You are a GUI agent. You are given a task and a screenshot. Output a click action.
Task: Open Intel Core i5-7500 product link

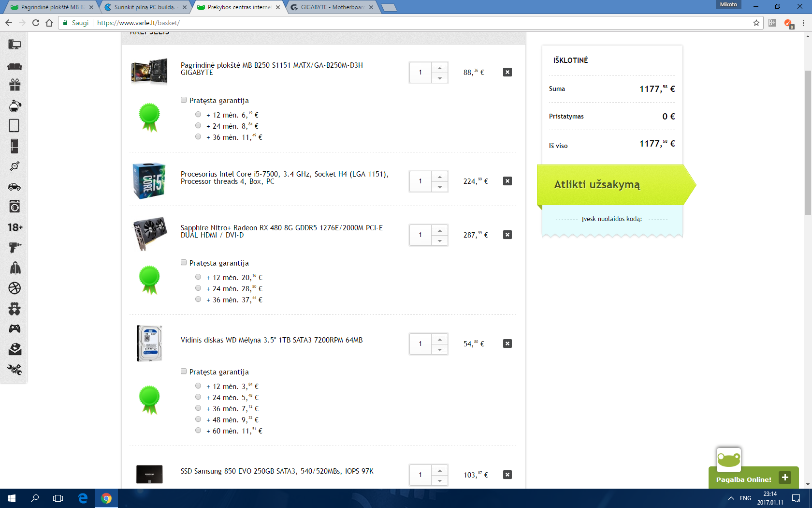(x=284, y=178)
